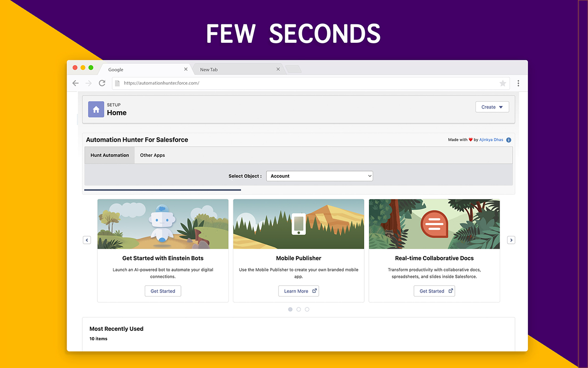Select the first carousel page dot
This screenshot has width=588, height=368.
[x=290, y=310]
